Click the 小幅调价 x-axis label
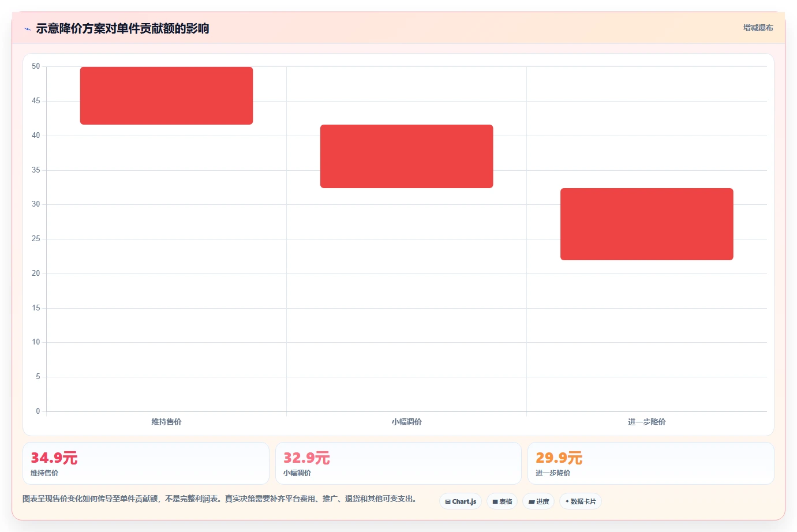Screen dimensions: 797x532 point(406,422)
